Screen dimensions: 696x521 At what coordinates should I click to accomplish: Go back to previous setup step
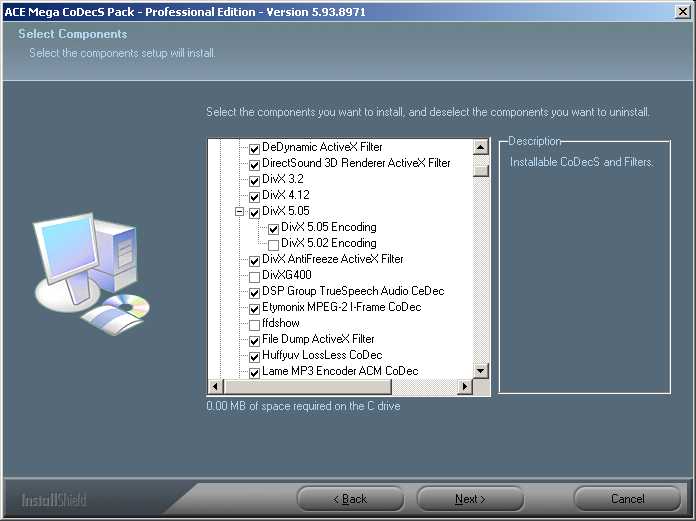(x=350, y=499)
